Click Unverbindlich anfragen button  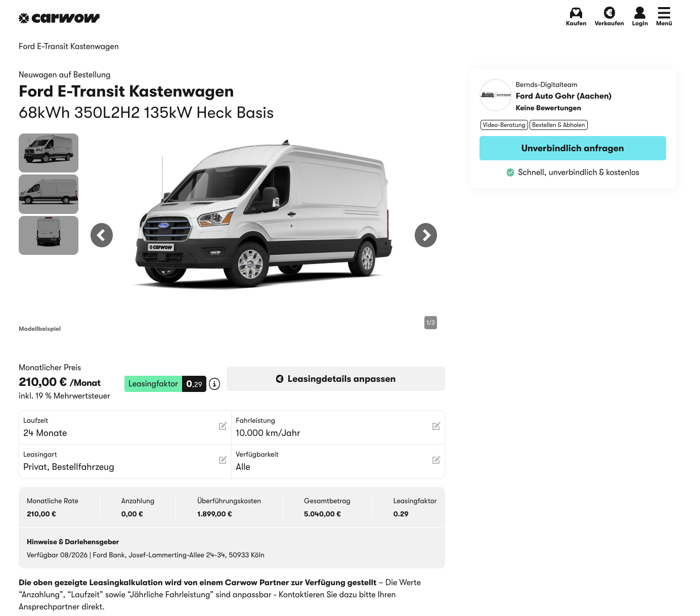[x=573, y=148]
